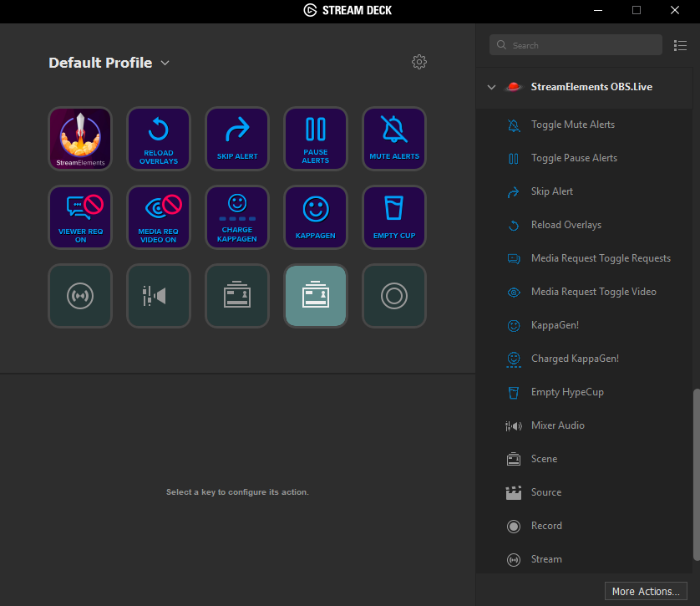
Task: Close the Stream Deck window
Action: click(x=675, y=10)
